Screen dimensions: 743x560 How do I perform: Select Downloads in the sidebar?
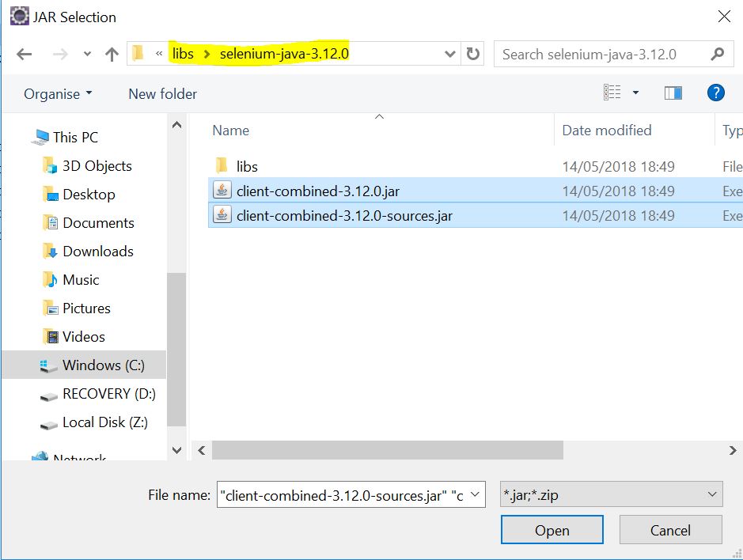(x=97, y=251)
